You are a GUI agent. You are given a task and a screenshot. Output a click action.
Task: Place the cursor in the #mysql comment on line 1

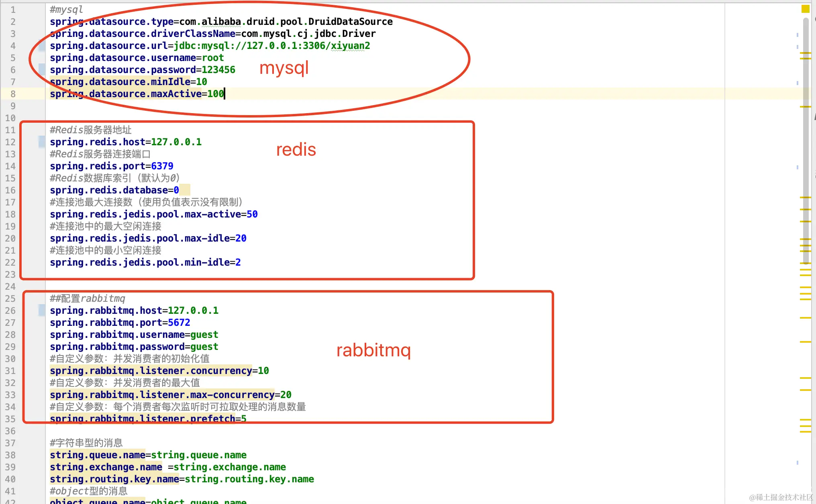click(x=66, y=9)
